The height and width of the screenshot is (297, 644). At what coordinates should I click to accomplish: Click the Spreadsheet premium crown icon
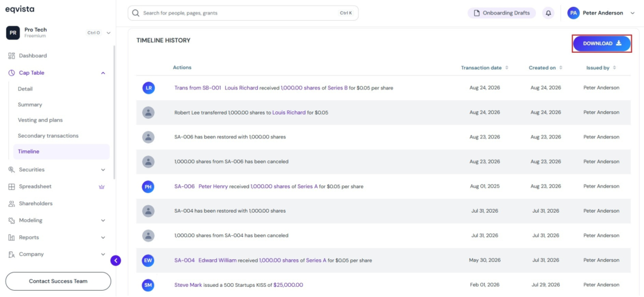coord(102,186)
